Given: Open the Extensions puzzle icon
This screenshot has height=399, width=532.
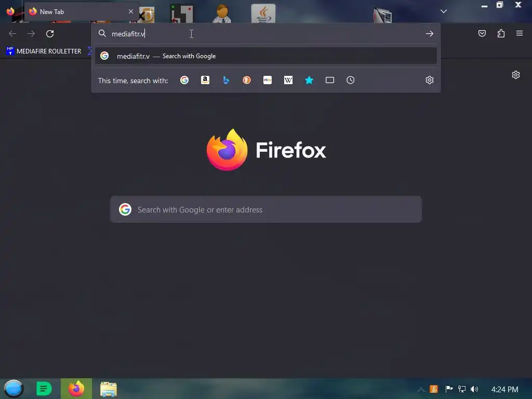Looking at the screenshot, I should (501, 33).
